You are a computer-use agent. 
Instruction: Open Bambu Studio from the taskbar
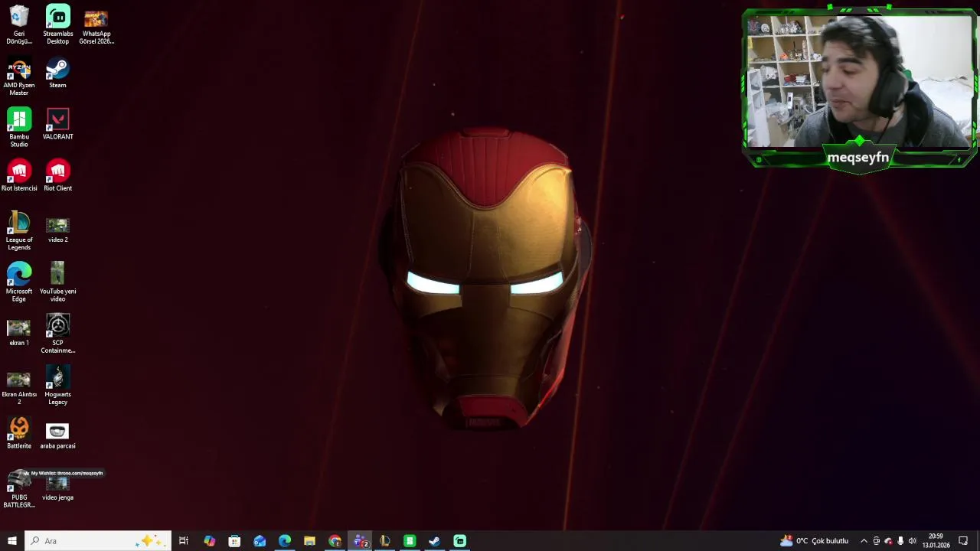[410, 541]
